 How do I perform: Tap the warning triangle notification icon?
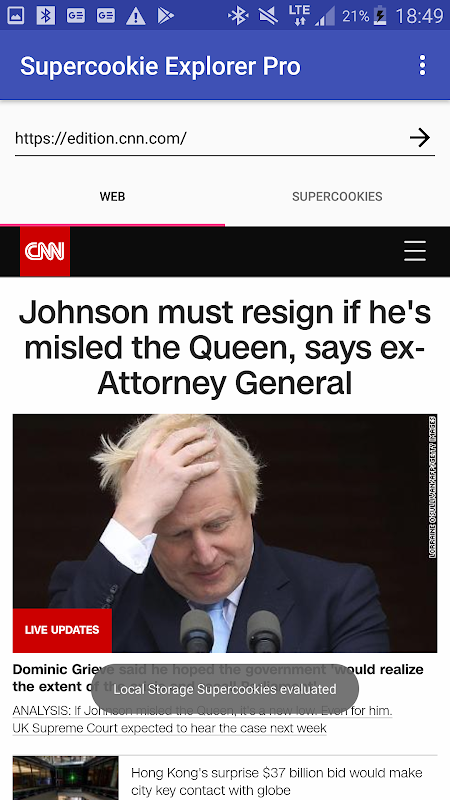pos(136,16)
